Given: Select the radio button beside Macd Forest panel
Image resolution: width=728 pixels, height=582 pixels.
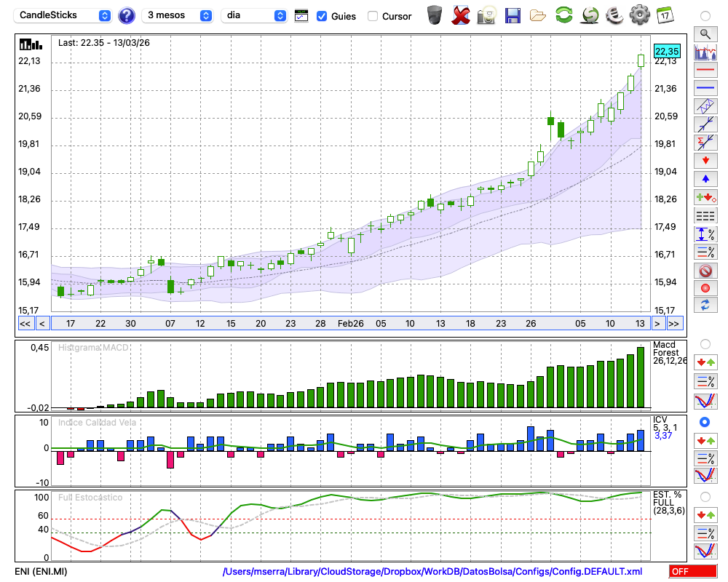Looking at the screenshot, I should (704, 343).
